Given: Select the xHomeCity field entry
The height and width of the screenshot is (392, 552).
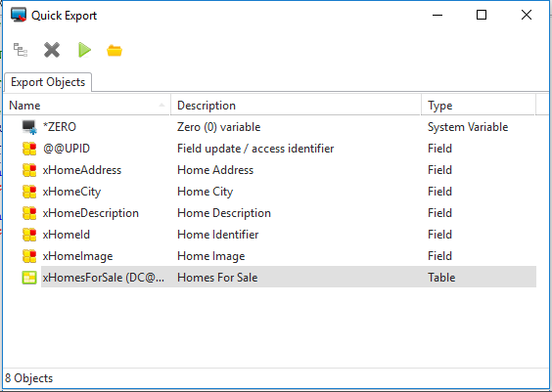Looking at the screenshot, I should [71, 192].
